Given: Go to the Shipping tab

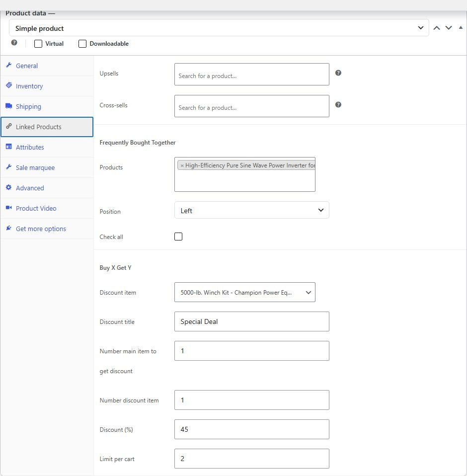Looking at the screenshot, I should coord(47,106).
